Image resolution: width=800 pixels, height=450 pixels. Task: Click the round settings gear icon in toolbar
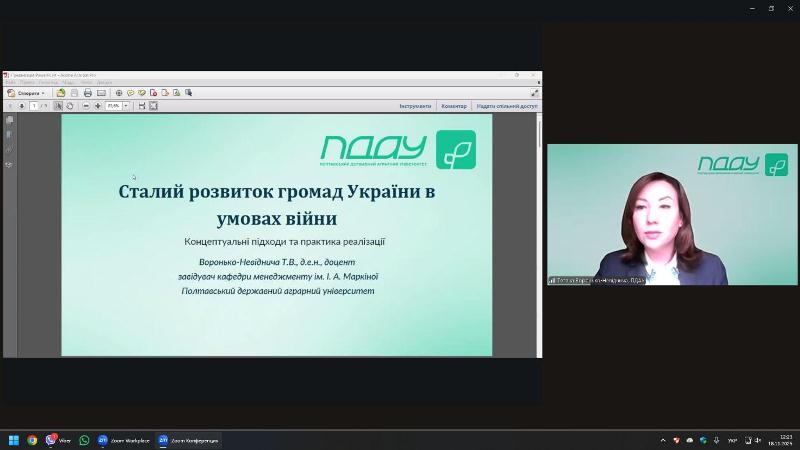[119, 93]
